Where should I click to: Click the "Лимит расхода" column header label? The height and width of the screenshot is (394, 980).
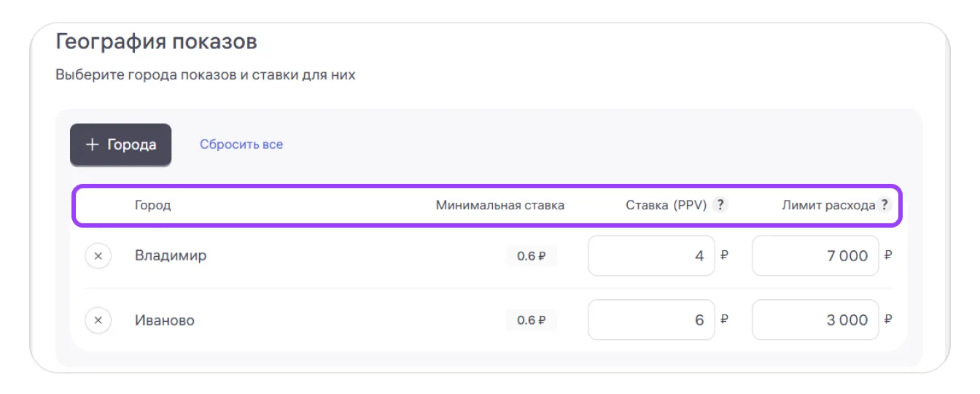coord(828,205)
